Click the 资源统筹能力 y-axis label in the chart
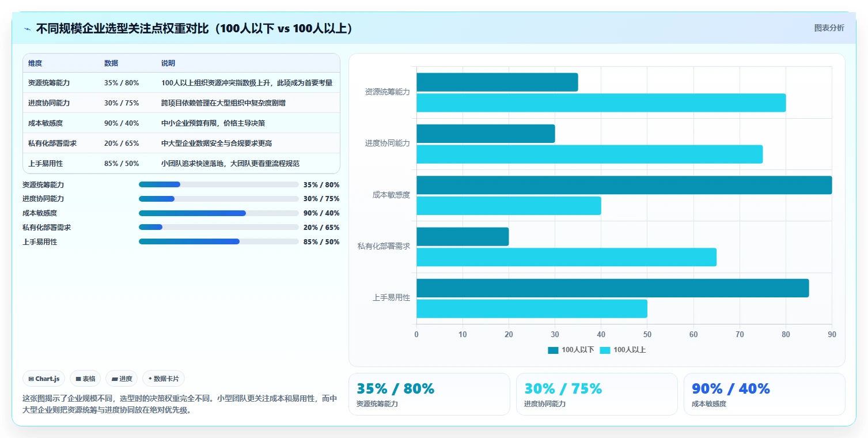The height and width of the screenshot is (438, 868). (388, 92)
